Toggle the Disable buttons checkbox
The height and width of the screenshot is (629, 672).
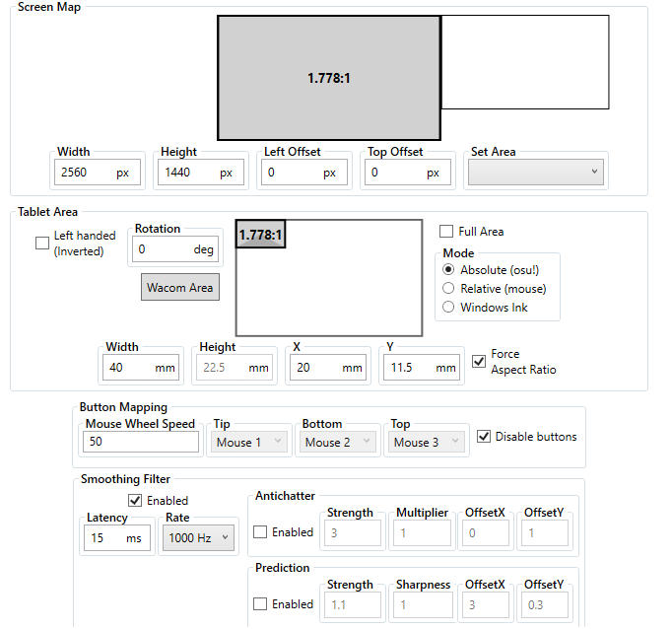484,437
